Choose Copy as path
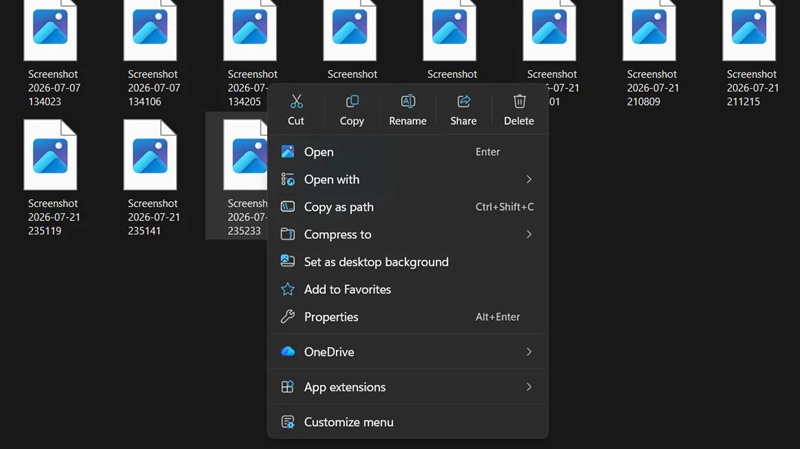The height and width of the screenshot is (449, 800). point(408,207)
